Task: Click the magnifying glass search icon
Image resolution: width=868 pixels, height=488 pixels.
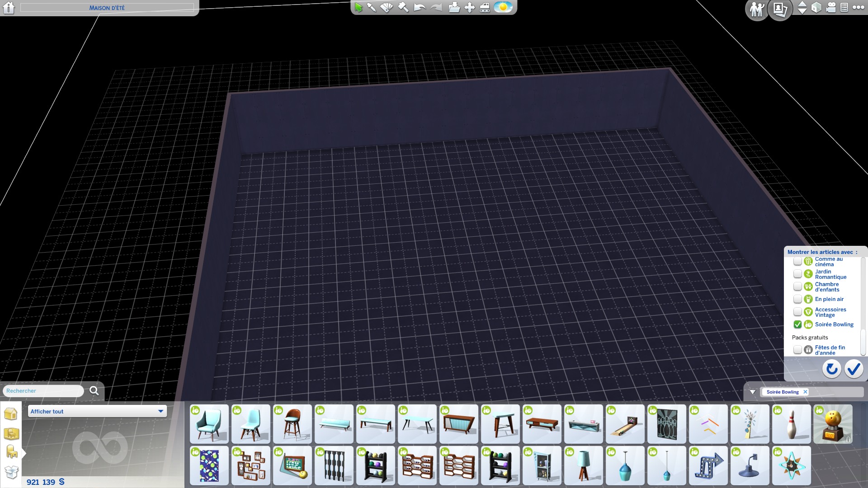Action: click(x=94, y=391)
